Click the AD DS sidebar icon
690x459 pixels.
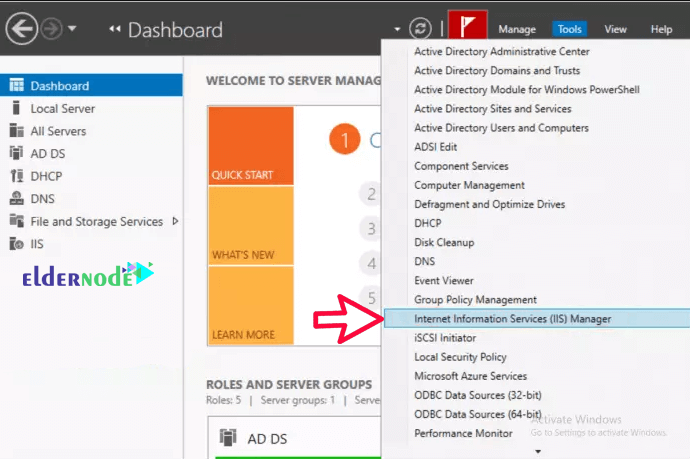[x=17, y=153]
